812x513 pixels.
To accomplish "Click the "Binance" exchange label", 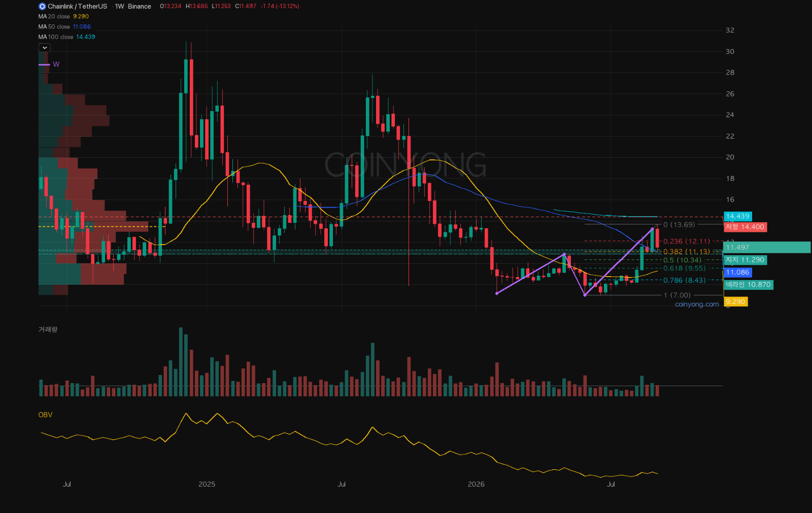I will click(x=140, y=7).
